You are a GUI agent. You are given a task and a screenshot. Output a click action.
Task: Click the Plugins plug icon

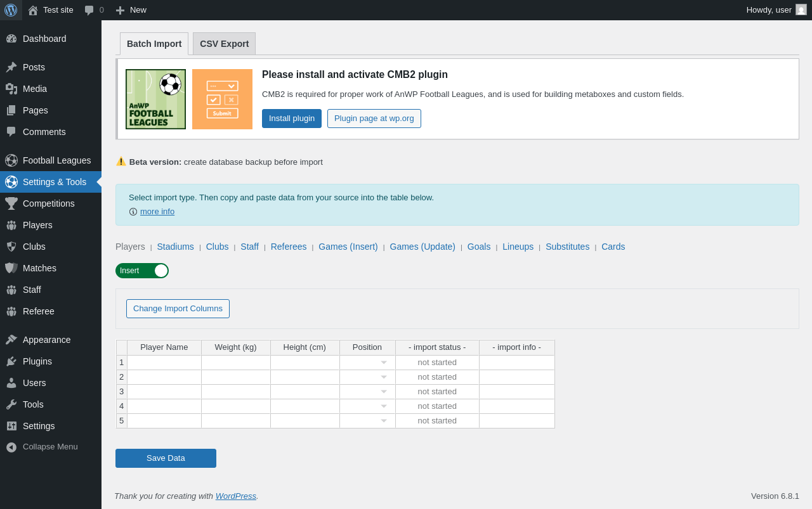[11, 361]
